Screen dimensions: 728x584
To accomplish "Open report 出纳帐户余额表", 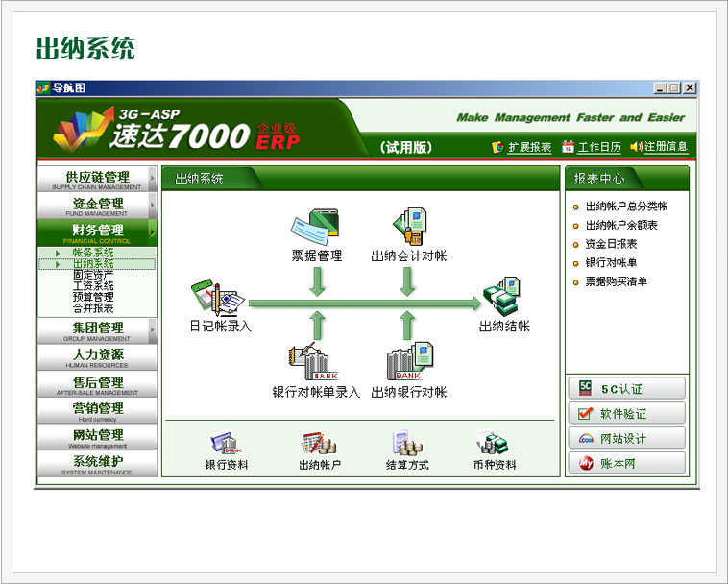I will coord(621,225).
